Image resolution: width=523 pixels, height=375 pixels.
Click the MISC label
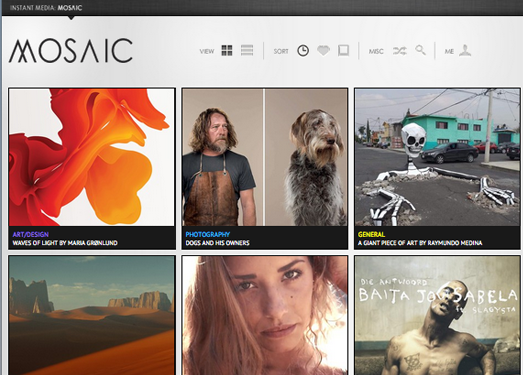(x=376, y=51)
